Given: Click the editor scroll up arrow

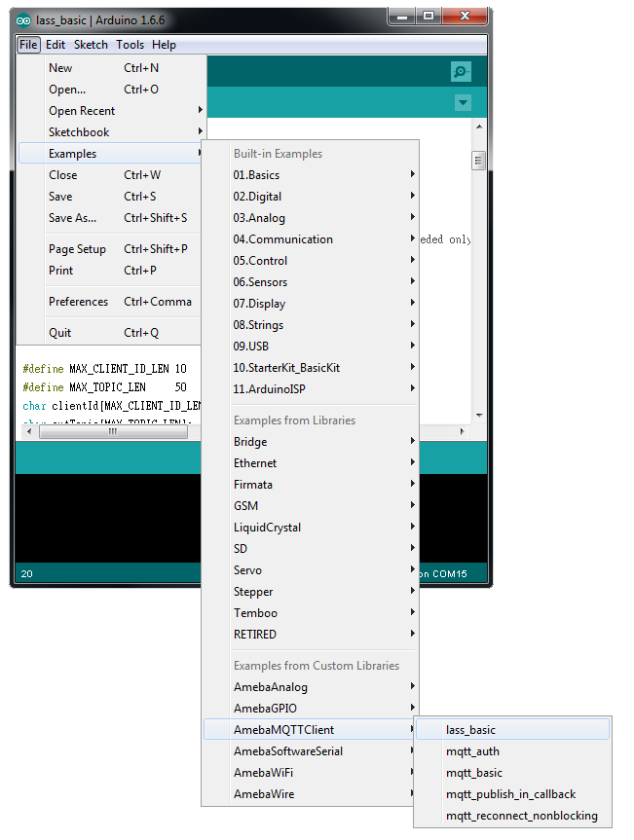Looking at the screenshot, I should pos(479,127).
